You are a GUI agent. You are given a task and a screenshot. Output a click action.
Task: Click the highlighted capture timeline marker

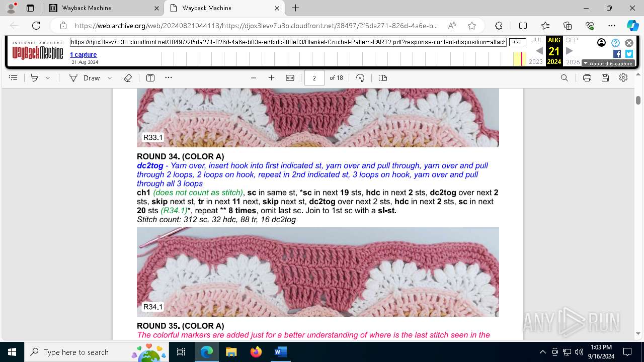point(522,59)
